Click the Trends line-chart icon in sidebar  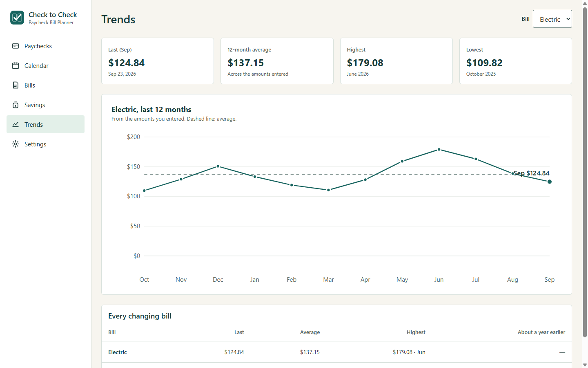point(16,125)
